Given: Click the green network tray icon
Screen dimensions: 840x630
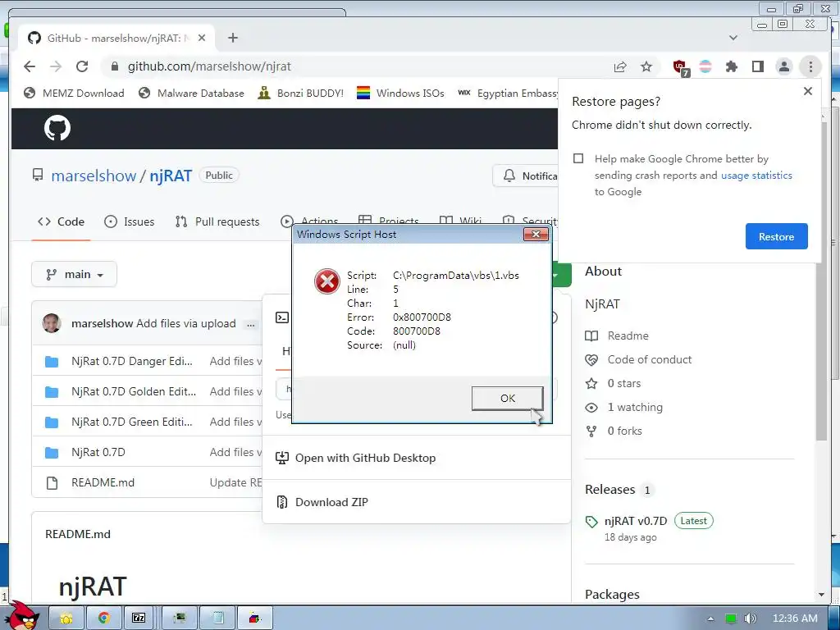Looking at the screenshot, I should [730, 619].
